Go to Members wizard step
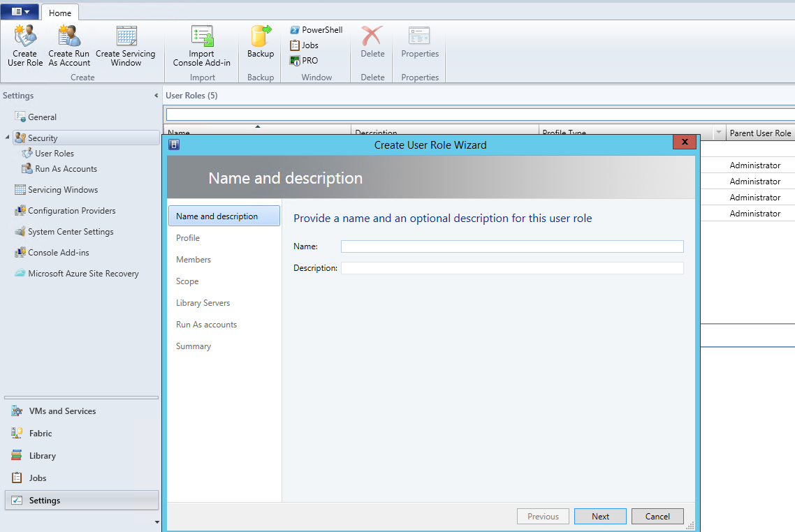Screen dimensions: 795x532 [194, 260]
